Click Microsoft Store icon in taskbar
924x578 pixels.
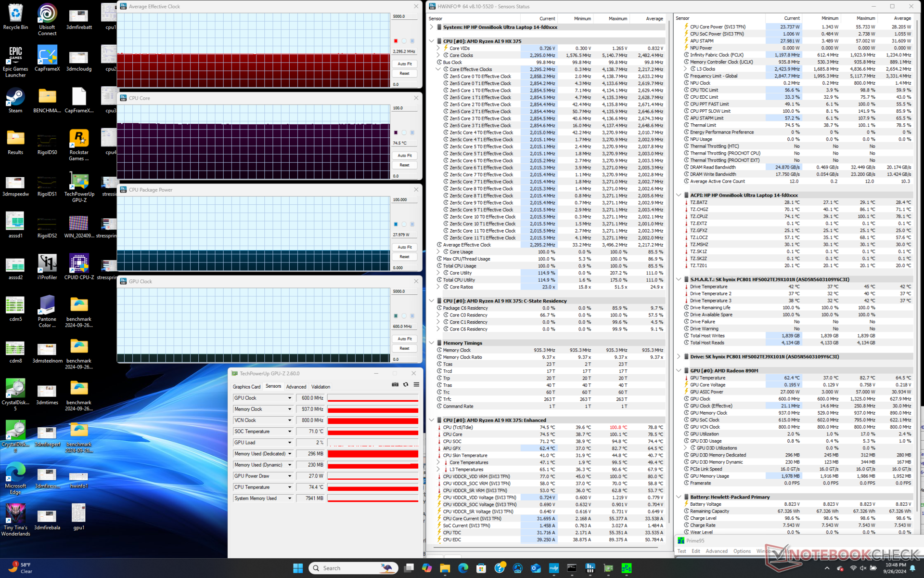click(481, 568)
